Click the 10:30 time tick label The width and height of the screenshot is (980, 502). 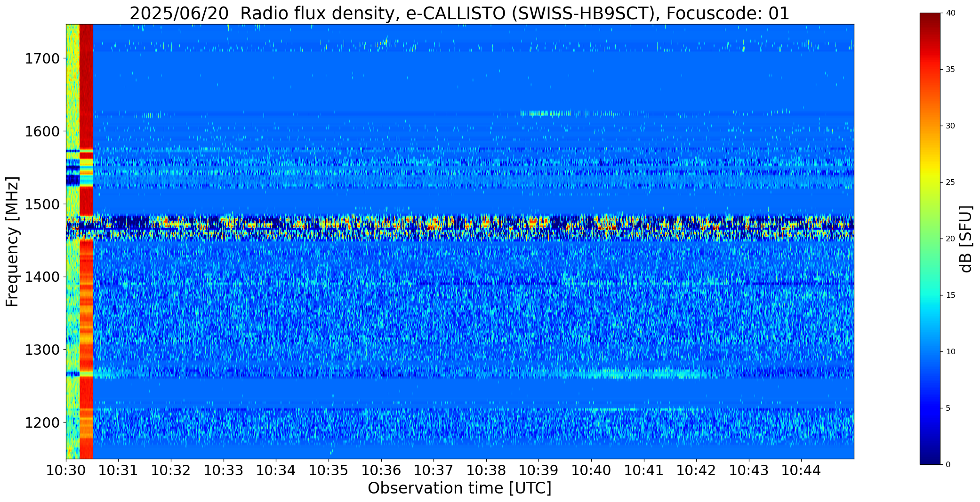click(x=66, y=470)
